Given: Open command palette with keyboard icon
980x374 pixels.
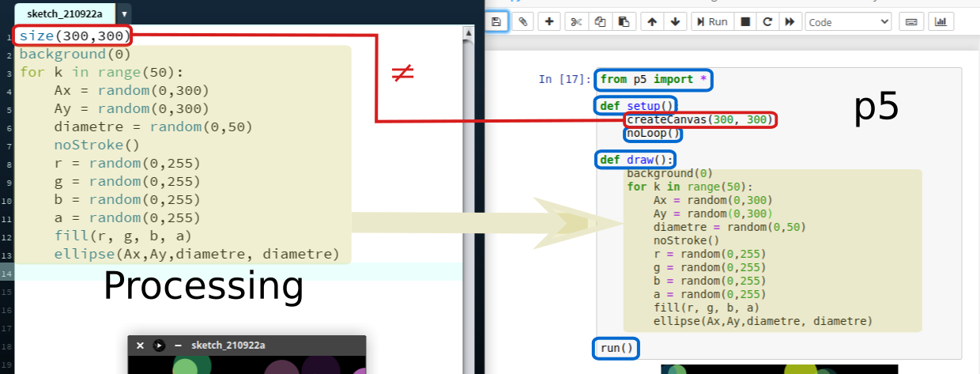Looking at the screenshot, I should coord(911,22).
